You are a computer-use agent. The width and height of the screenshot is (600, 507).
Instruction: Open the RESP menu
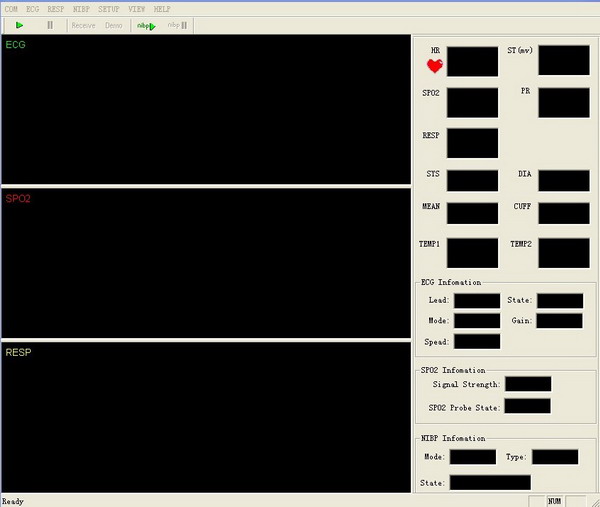pos(56,8)
